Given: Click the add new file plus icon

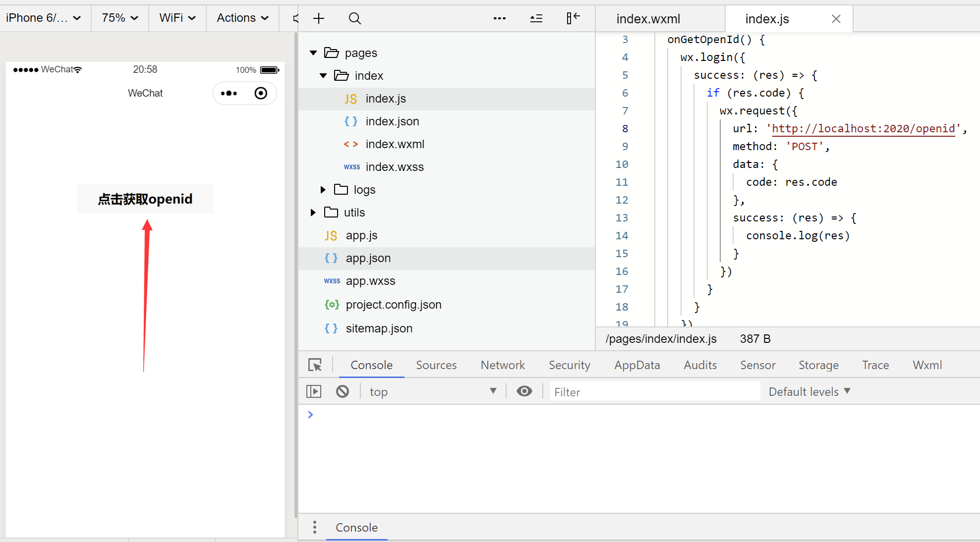Looking at the screenshot, I should coord(319,18).
